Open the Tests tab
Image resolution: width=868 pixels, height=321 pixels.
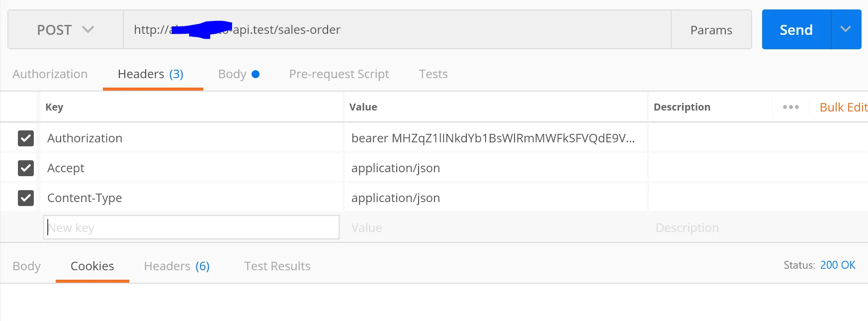pos(433,74)
